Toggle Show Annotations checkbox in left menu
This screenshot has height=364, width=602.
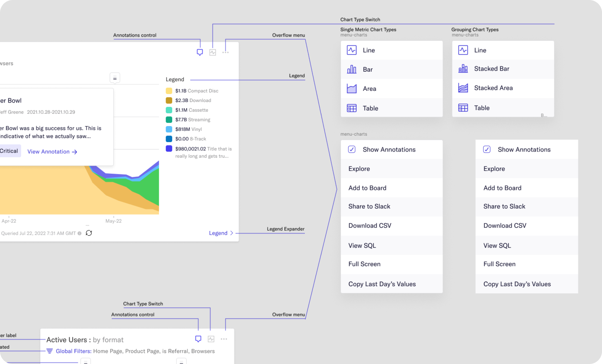[x=352, y=149]
